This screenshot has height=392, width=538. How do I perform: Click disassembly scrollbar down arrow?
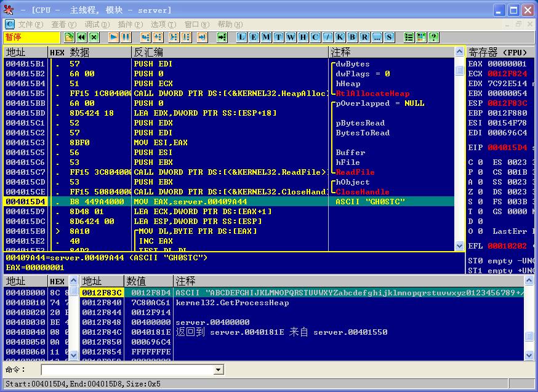459,245
